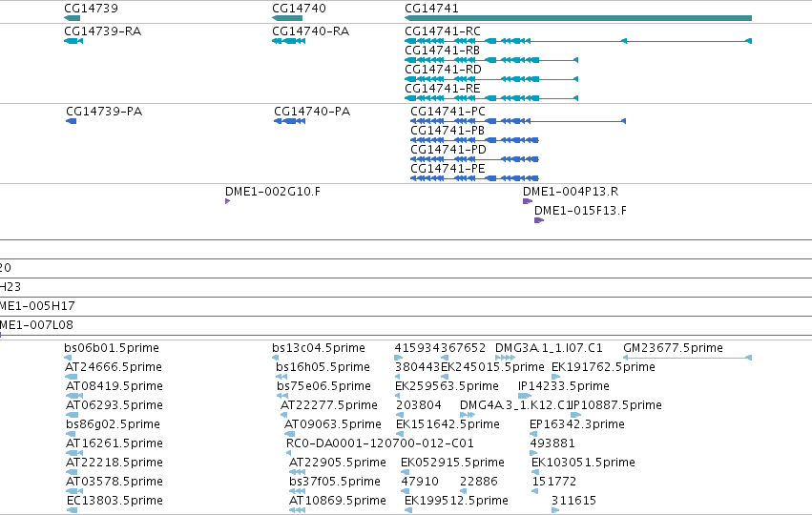Open the GM23677.5prime EST

coord(674,348)
